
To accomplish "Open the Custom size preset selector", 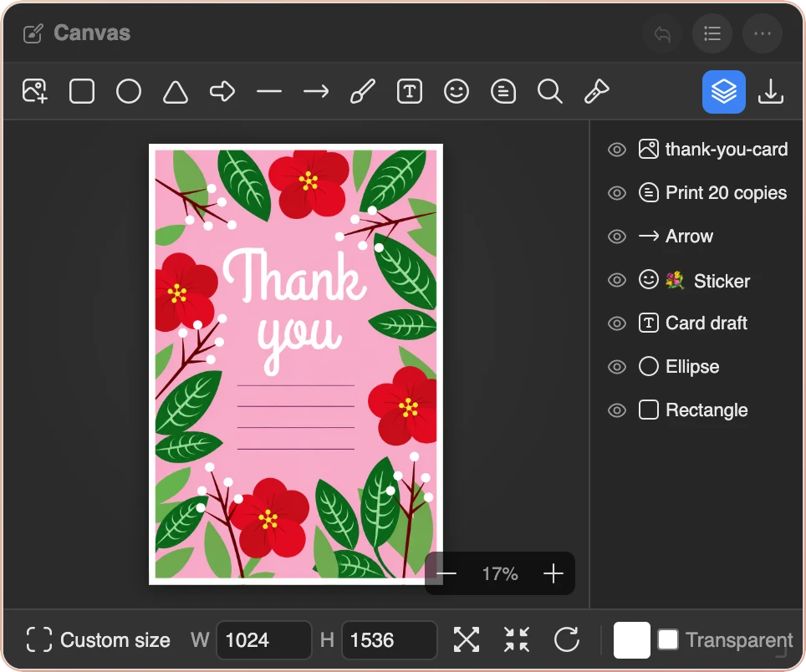I will [98, 640].
